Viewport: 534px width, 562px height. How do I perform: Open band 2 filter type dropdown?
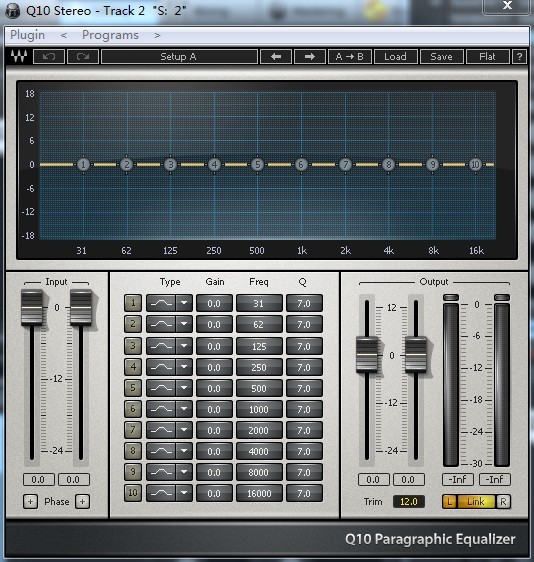[x=184, y=324]
